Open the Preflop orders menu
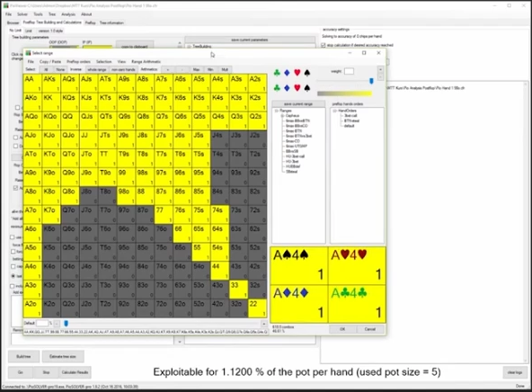The height and width of the screenshot is (392, 532). click(78, 62)
